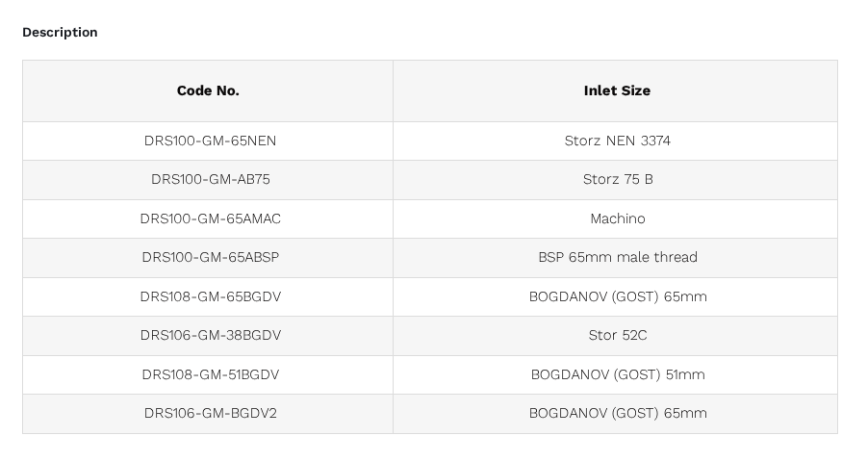This screenshot has width=868, height=462.
Task: Click the Inlet Size column header
Action: [617, 90]
